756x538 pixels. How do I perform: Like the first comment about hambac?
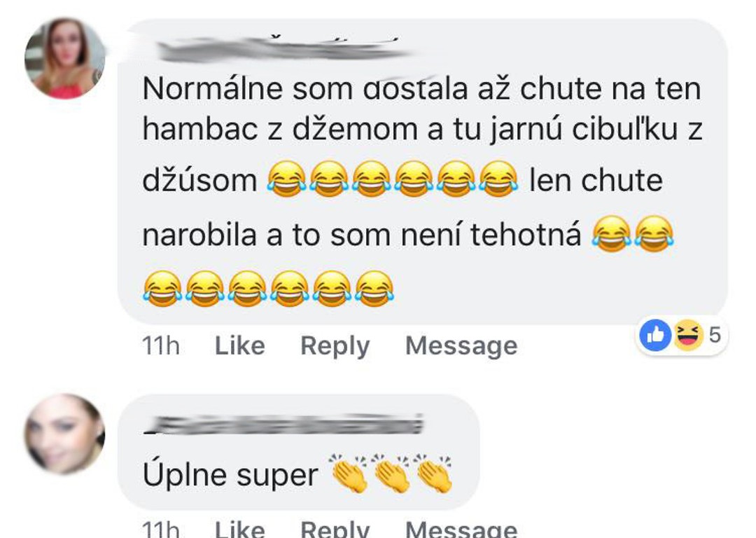239,345
